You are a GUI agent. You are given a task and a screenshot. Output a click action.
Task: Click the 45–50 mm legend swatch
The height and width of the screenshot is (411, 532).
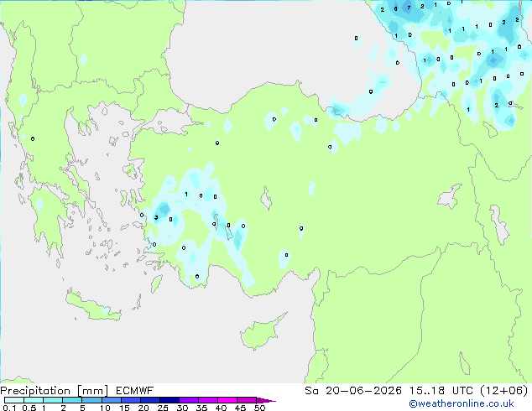coord(247,400)
